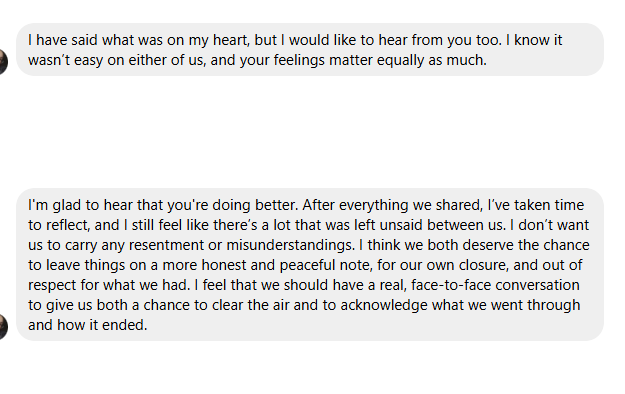625x394 pixels.
Task: Select the message bubble starting "I'm glad to hear"
Action: pos(310,264)
